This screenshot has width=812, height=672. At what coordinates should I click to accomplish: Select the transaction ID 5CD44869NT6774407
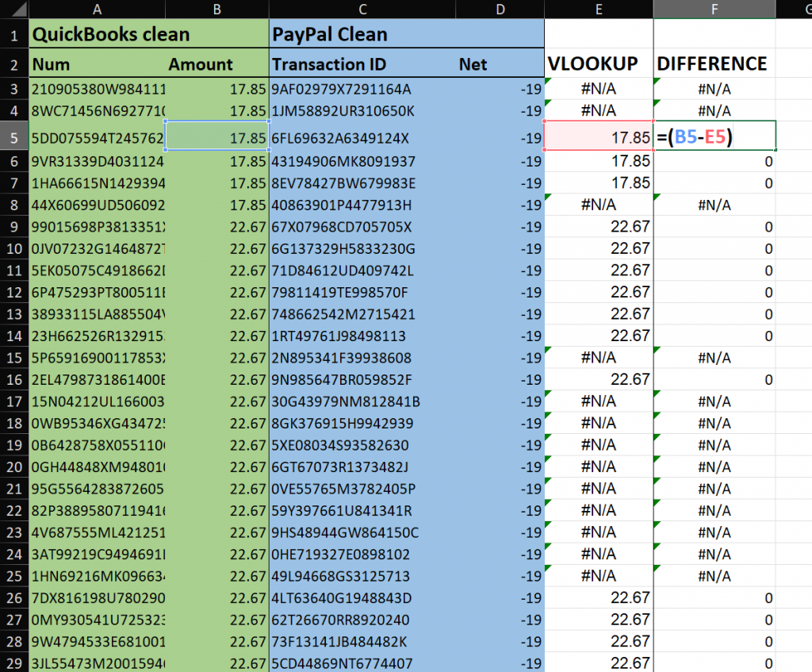341,662
